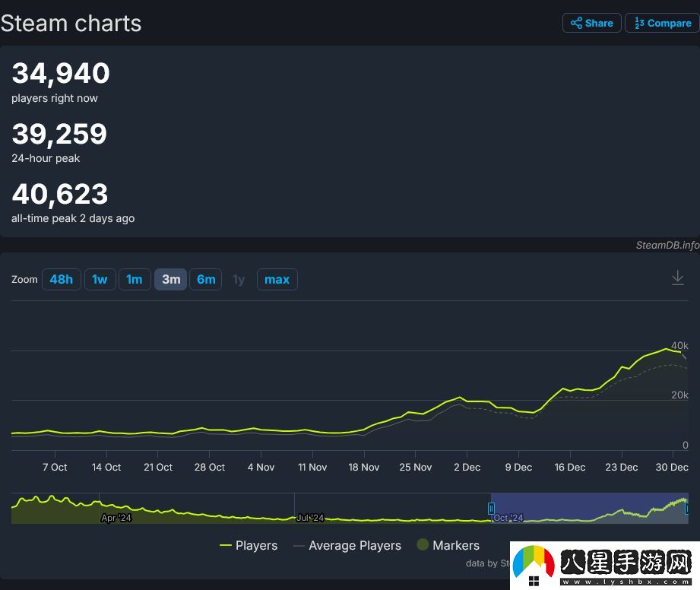Jump to Apr '24 in navigator
The image size is (700, 590).
click(116, 518)
